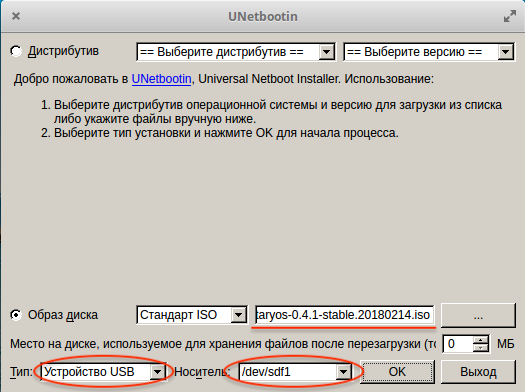Select the Образ диска radio button
The height and width of the screenshot is (392, 525).
click(16, 315)
